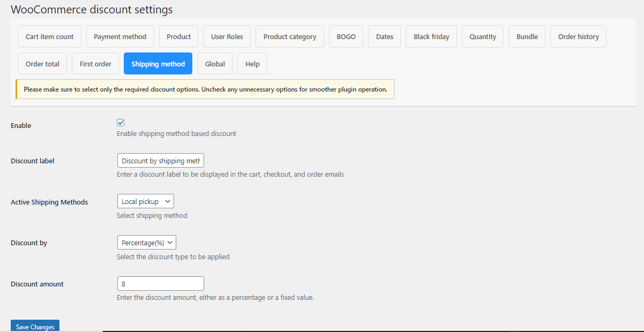Disable shipping method based discount
Image resolution: width=644 pixels, height=332 pixels.
tap(121, 122)
